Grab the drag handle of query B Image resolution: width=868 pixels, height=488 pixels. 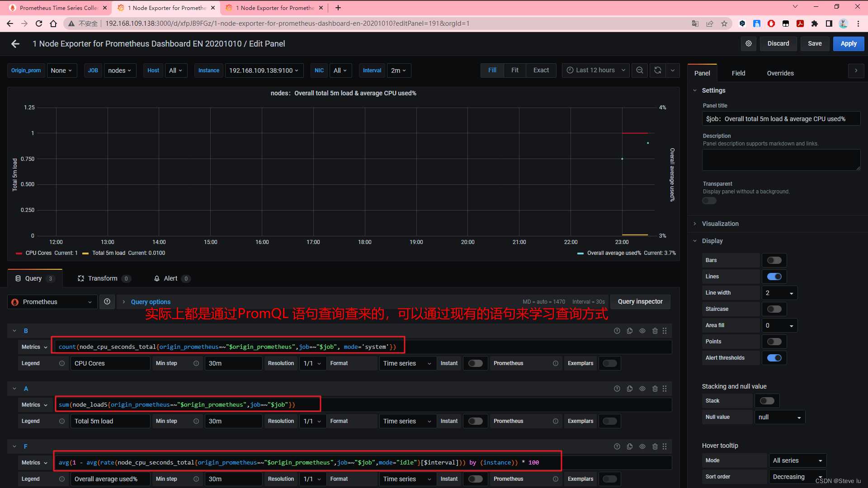click(665, 331)
